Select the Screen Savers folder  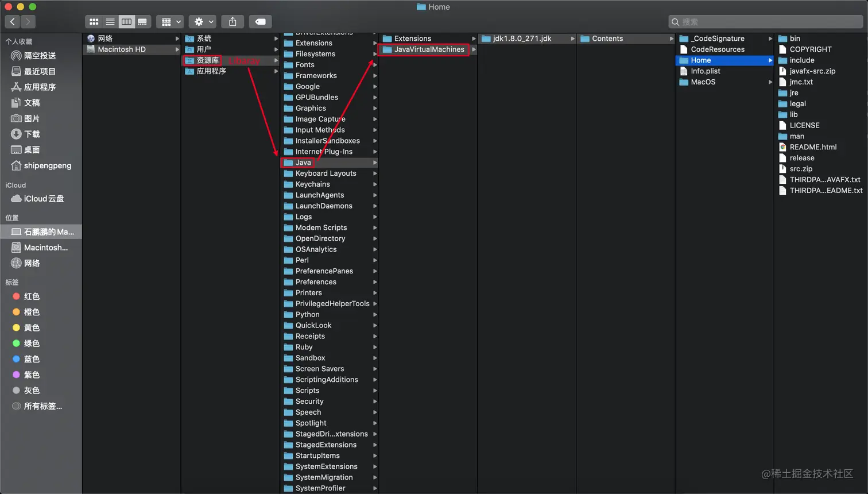330,369
